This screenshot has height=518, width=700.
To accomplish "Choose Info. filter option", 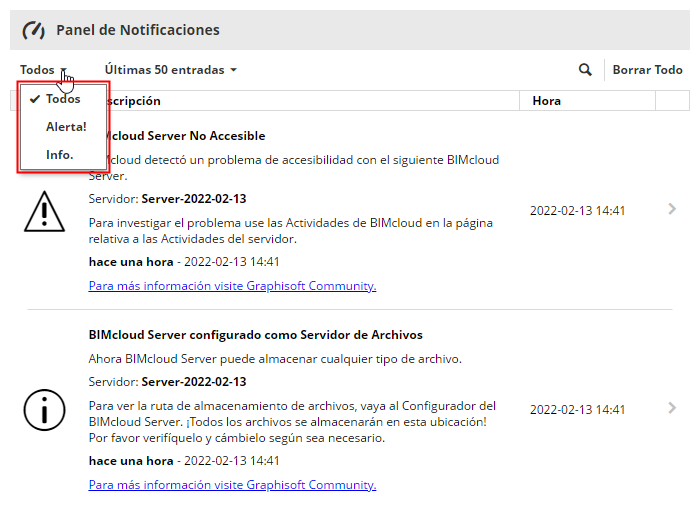I will (60, 155).
